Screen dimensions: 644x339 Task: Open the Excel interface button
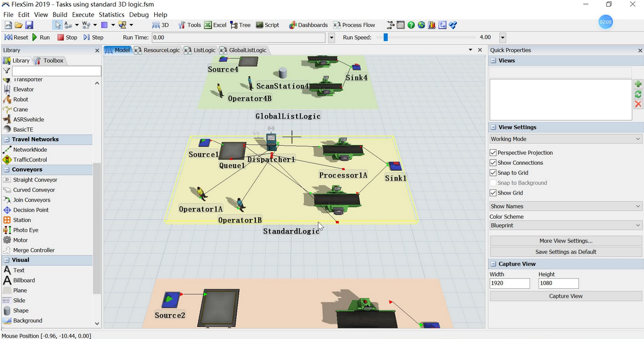click(x=215, y=25)
